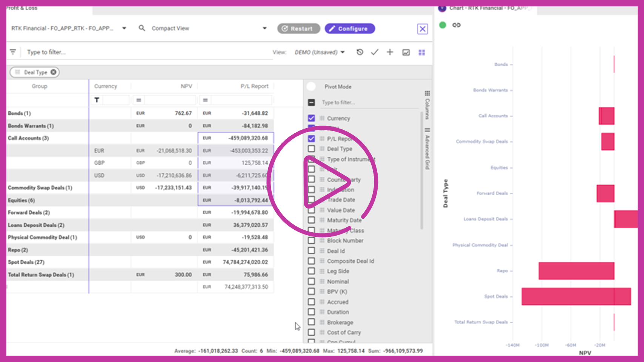Check the Deal Type column checkbox
Viewport: 644px width, 362px height.
pos(311,149)
